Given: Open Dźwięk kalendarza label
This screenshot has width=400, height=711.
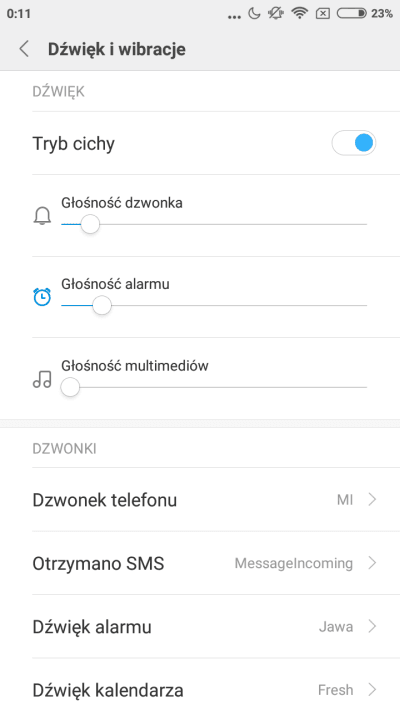Looking at the screenshot, I should [108, 690].
